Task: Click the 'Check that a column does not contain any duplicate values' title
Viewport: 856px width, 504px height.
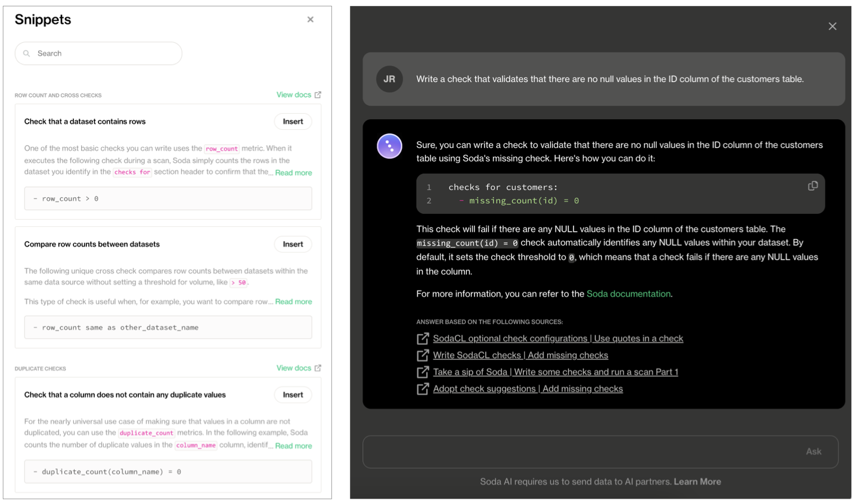Action: click(x=125, y=395)
